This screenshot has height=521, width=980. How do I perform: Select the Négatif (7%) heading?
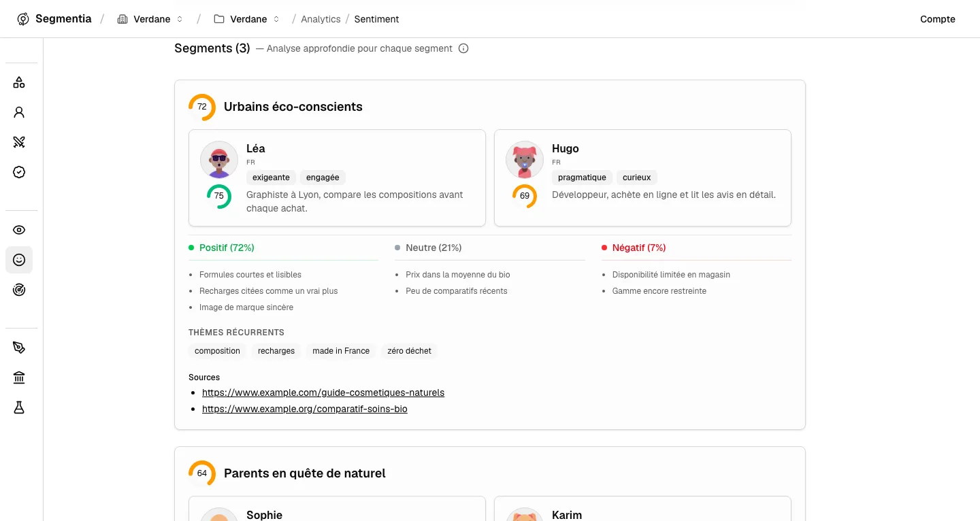639,248
